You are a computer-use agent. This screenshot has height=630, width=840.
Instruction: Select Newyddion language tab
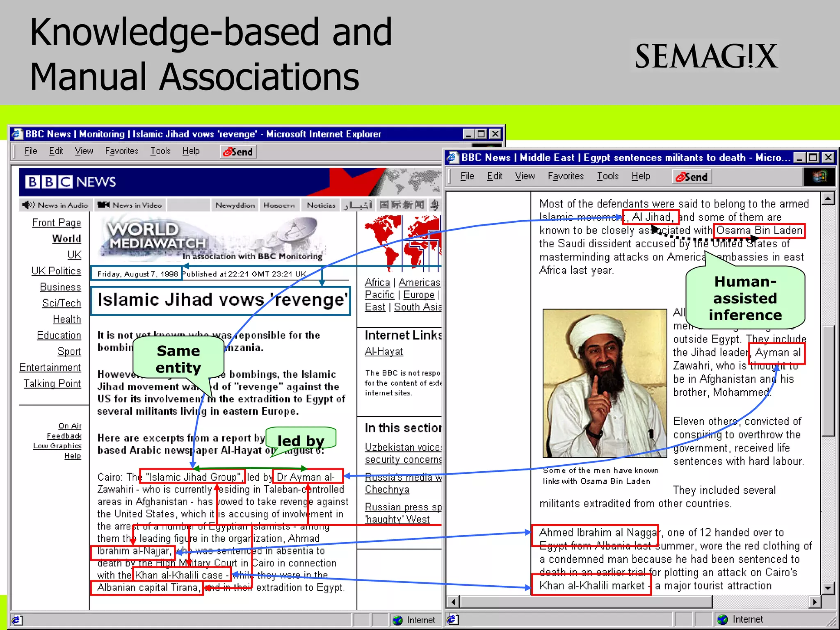click(x=235, y=205)
